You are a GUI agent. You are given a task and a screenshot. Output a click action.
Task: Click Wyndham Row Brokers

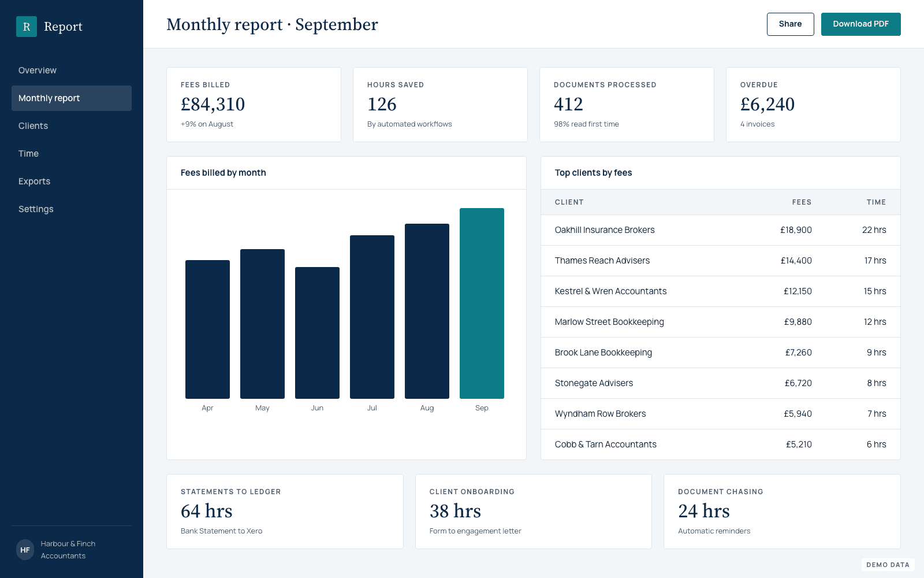pos(600,414)
